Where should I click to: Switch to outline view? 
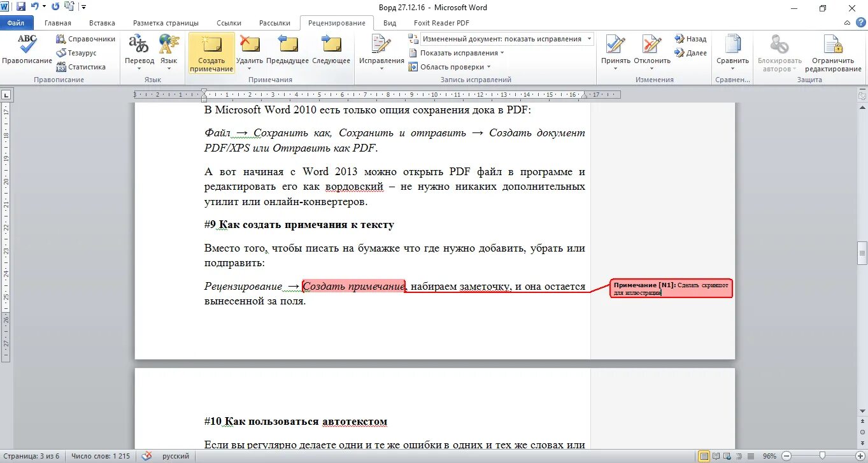click(741, 456)
